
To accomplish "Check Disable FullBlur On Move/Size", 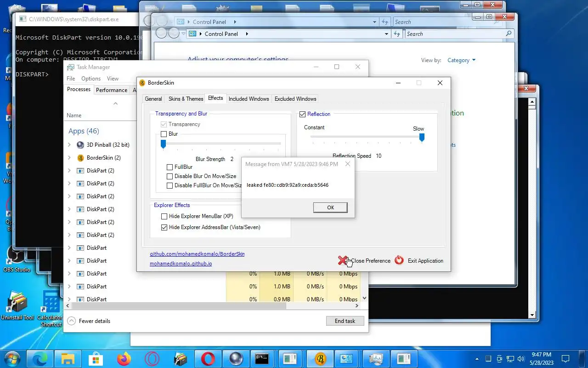I will coord(170,186).
